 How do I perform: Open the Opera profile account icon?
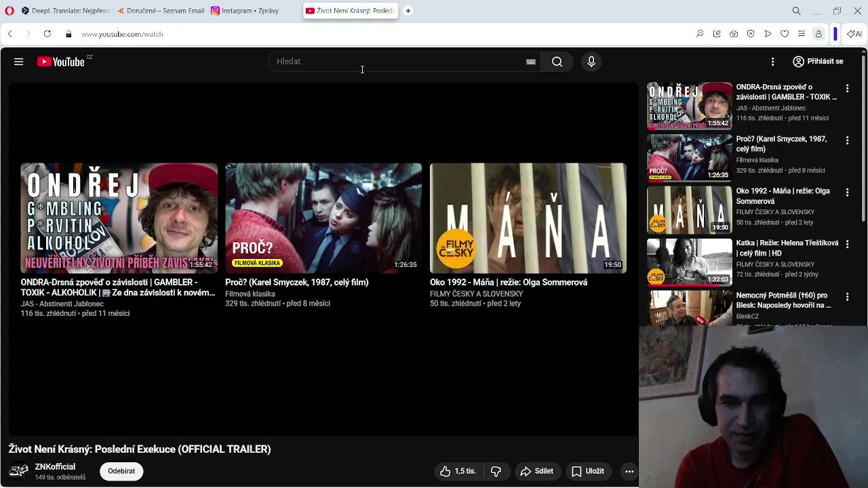click(818, 34)
